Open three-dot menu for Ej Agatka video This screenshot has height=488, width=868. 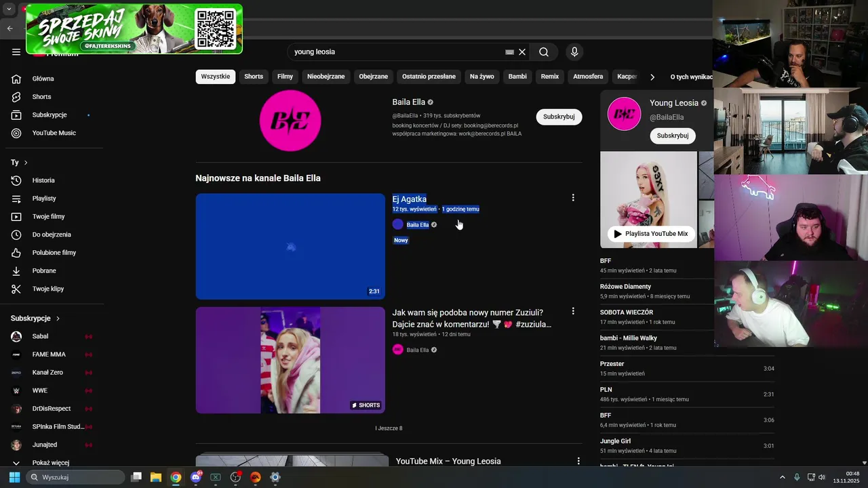click(573, 198)
